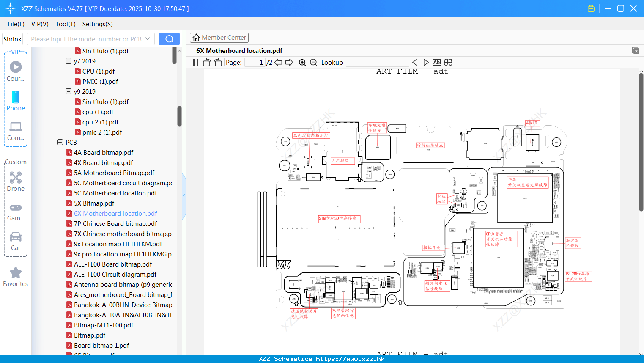Viewport: 644px width, 363px height.
Task: Collapse the left panel with the splitter handle
Action: point(184,196)
